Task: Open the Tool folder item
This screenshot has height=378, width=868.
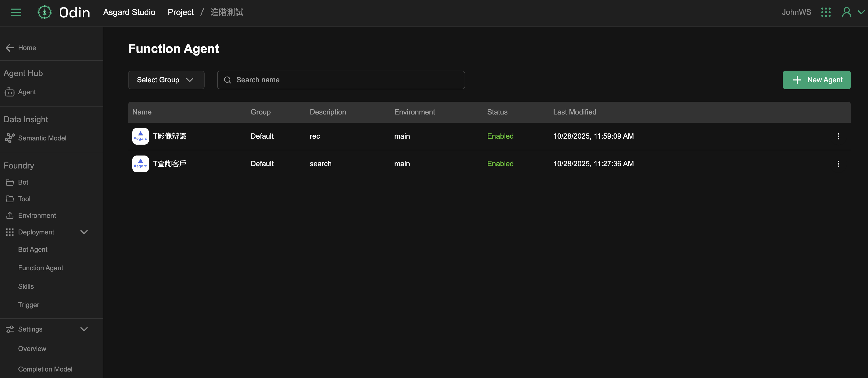Action: point(24,199)
